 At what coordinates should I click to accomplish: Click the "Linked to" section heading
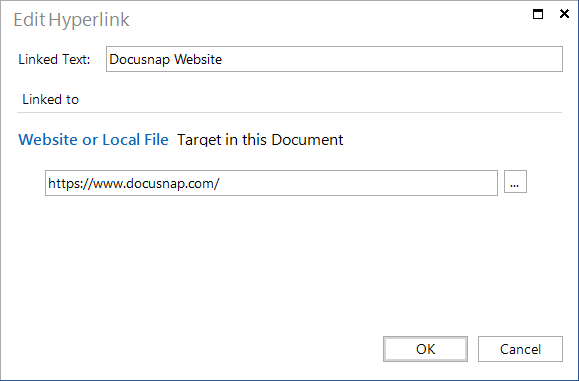click(x=51, y=99)
